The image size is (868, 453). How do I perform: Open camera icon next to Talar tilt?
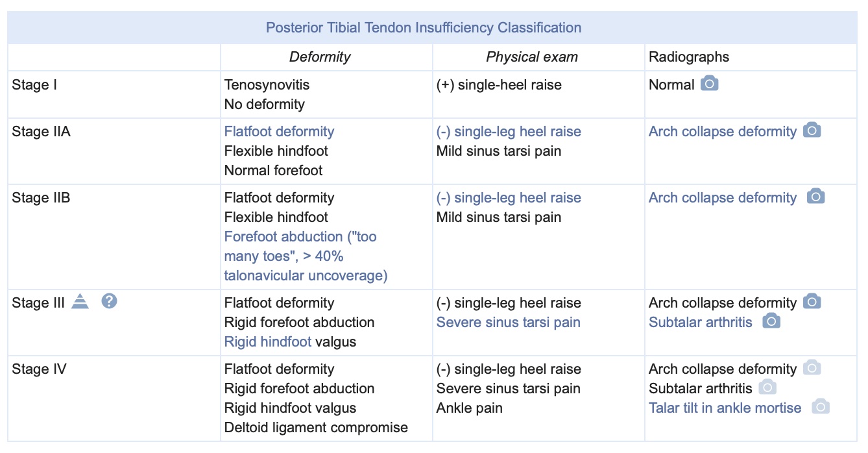[x=821, y=407]
